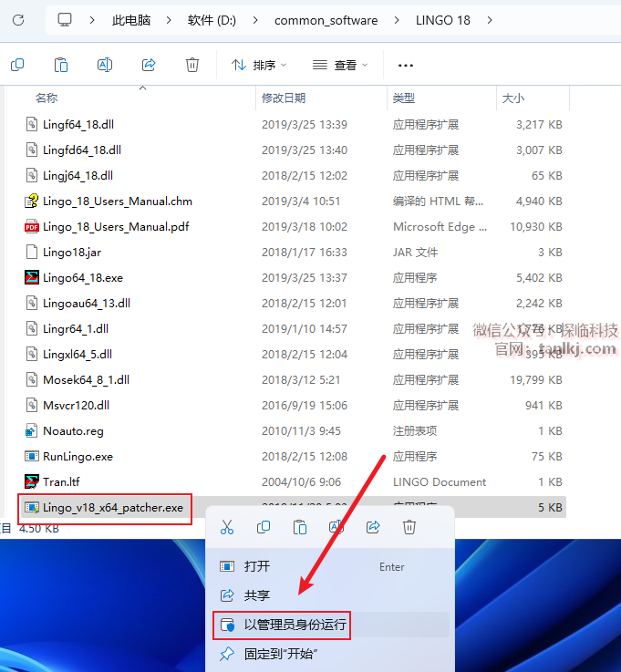Go to LINGO 18 in the breadcrumb
The height and width of the screenshot is (672, 621).
click(442, 20)
